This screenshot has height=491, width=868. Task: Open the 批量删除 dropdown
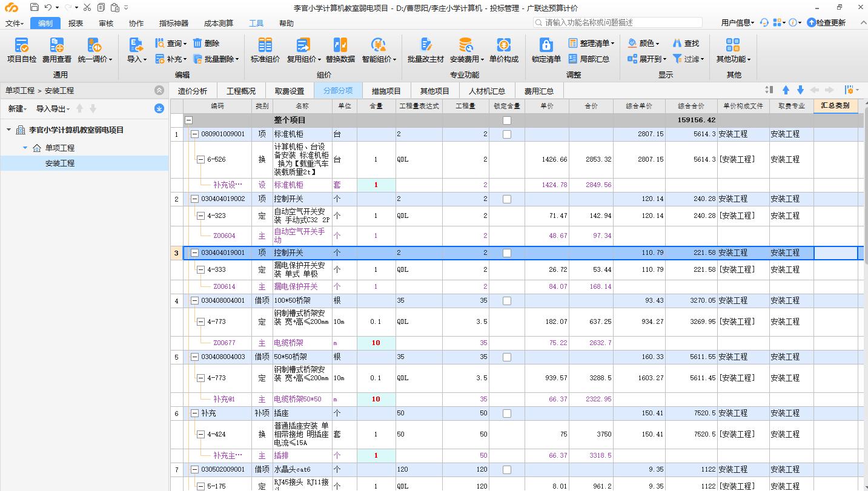click(x=215, y=59)
